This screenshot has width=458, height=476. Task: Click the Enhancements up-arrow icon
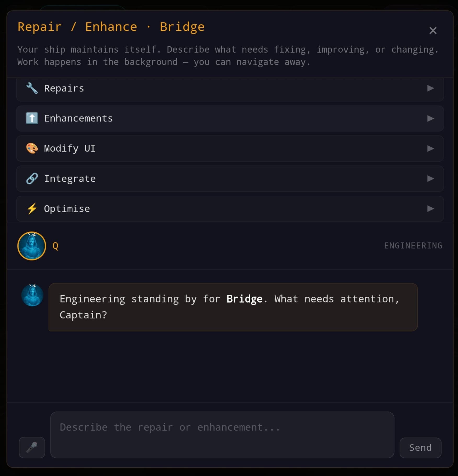(32, 118)
